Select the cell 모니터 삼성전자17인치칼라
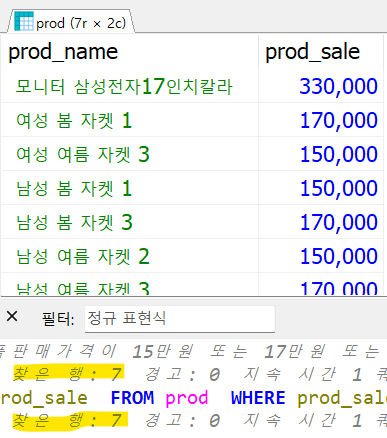The height and width of the screenshot is (438, 387). (x=130, y=86)
